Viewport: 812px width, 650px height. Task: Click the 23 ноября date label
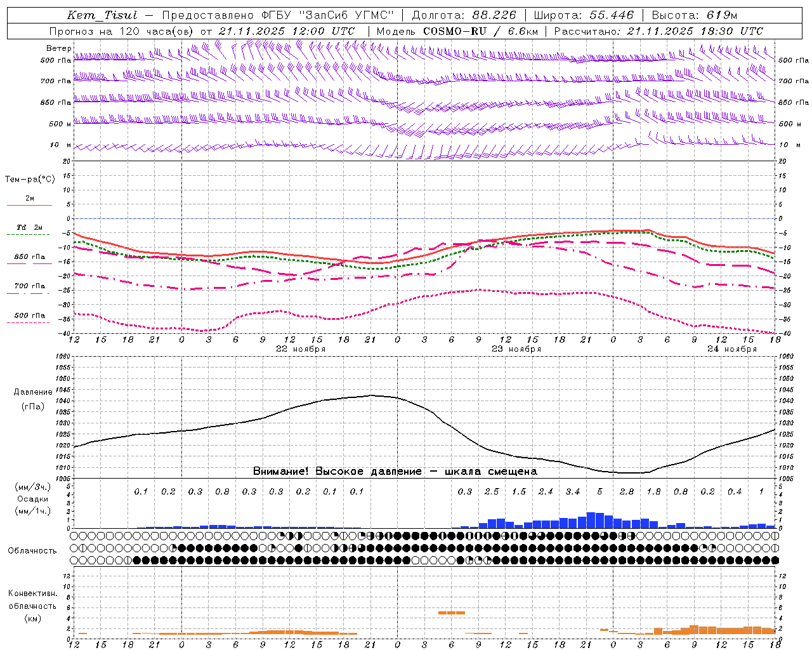click(x=516, y=349)
